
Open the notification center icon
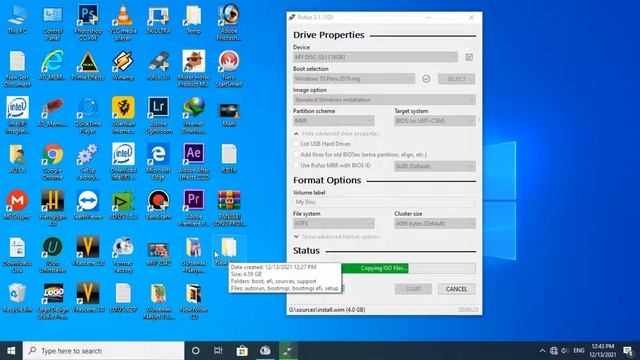pyautogui.click(x=628, y=351)
